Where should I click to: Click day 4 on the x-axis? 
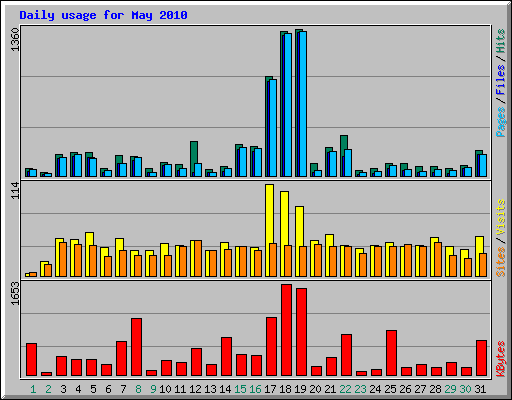coord(78,389)
